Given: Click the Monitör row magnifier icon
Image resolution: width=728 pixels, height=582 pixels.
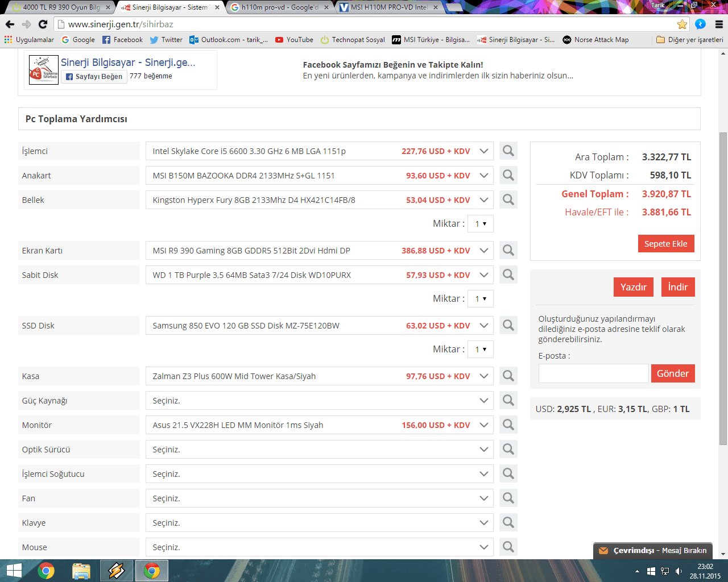Looking at the screenshot, I should [x=508, y=425].
